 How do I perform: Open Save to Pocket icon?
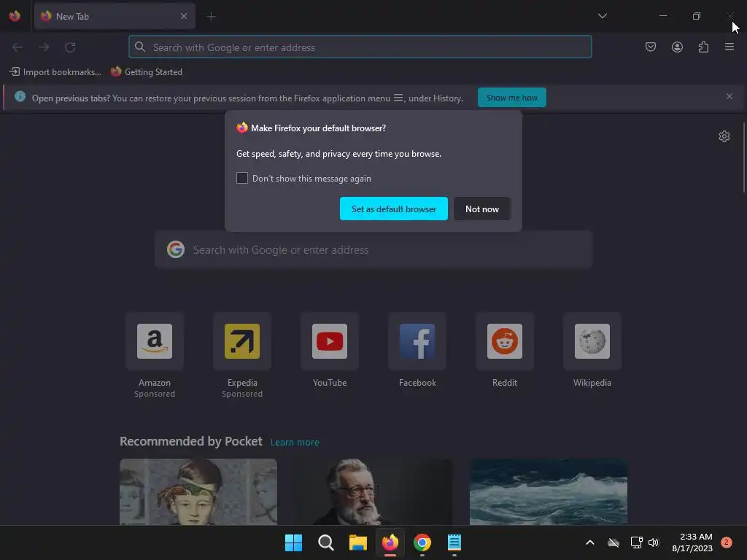[x=651, y=47]
